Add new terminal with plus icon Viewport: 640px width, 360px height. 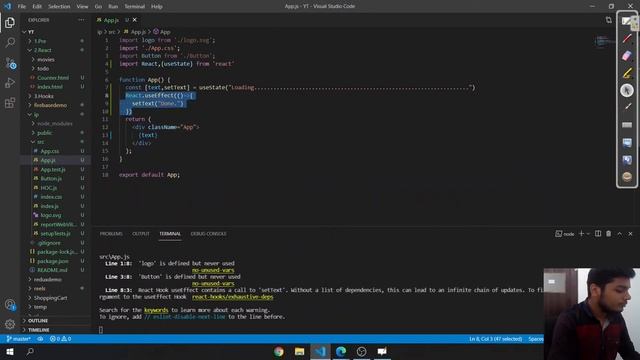pos(581,233)
